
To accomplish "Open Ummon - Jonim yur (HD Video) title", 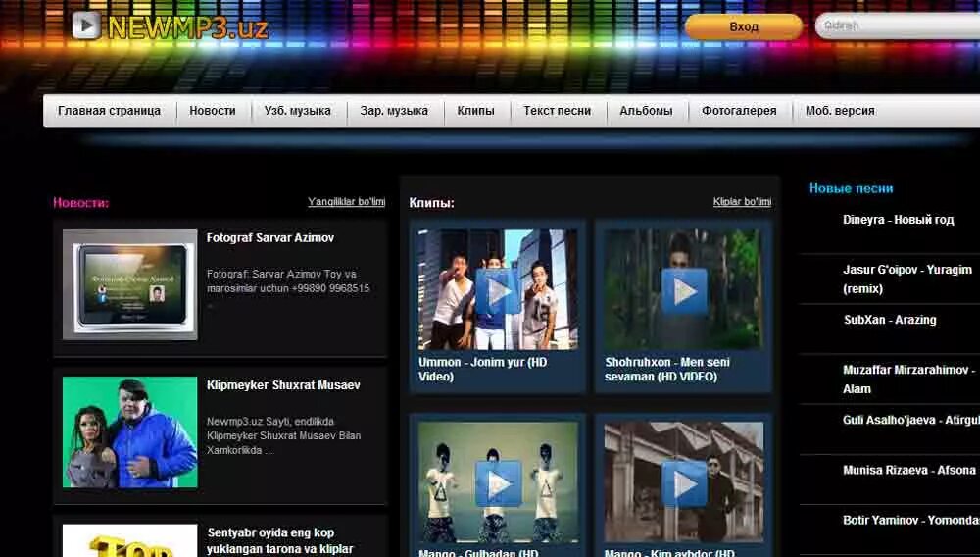I will click(x=482, y=369).
